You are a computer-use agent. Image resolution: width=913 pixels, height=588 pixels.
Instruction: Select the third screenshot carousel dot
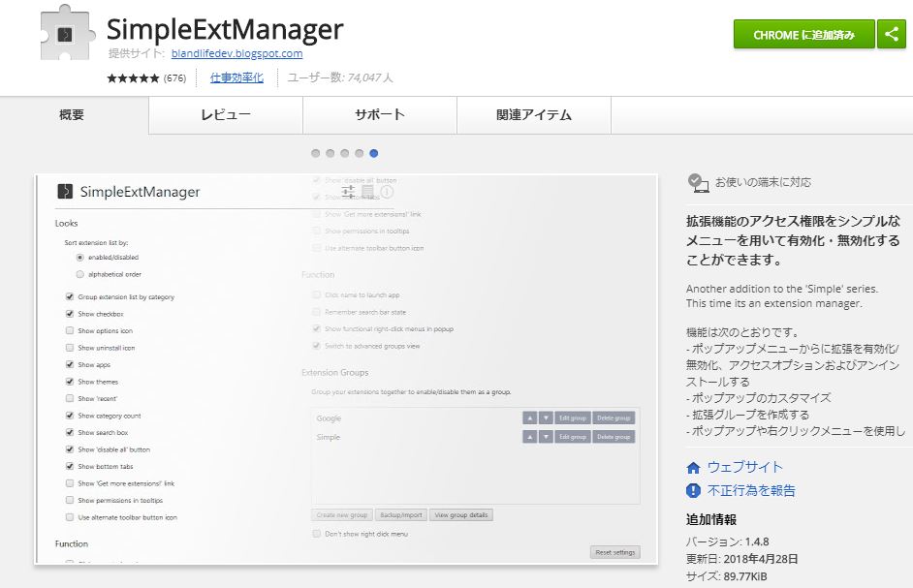click(345, 154)
